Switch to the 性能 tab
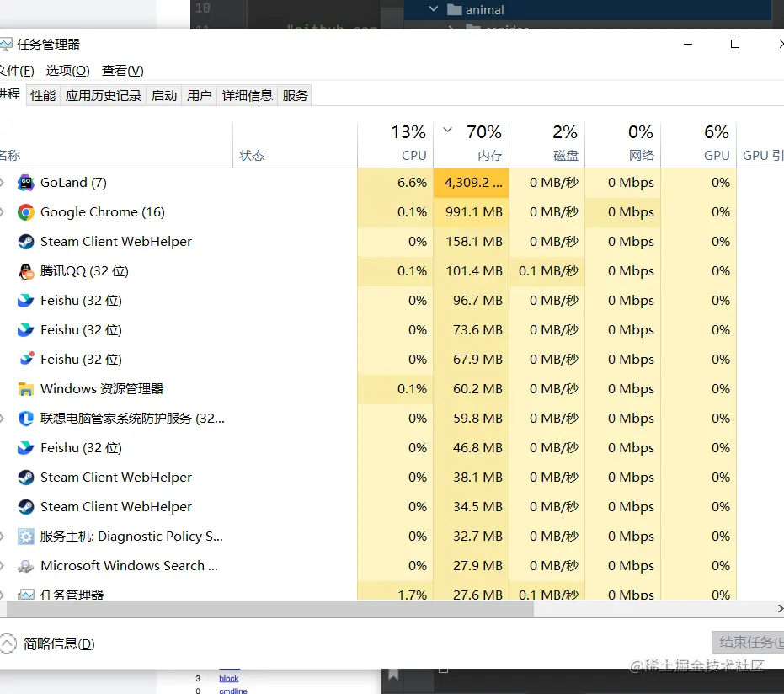The height and width of the screenshot is (694, 784). click(43, 95)
